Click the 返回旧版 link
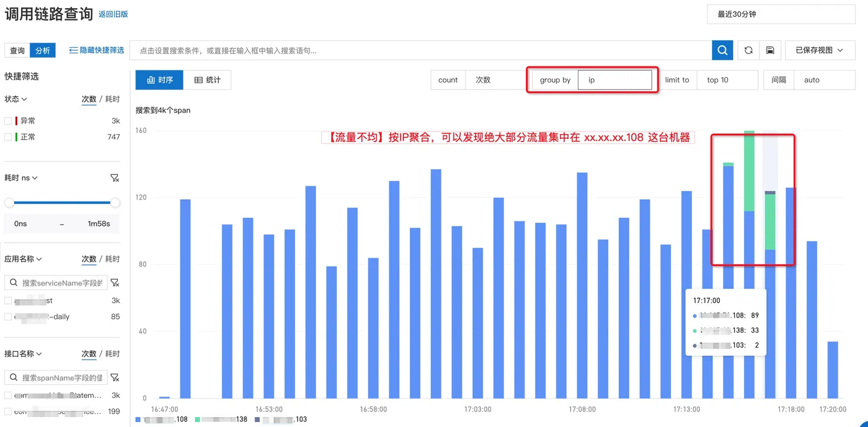The width and height of the screenshot is (868, 427). pyautogui.click(x=113, y=14)
